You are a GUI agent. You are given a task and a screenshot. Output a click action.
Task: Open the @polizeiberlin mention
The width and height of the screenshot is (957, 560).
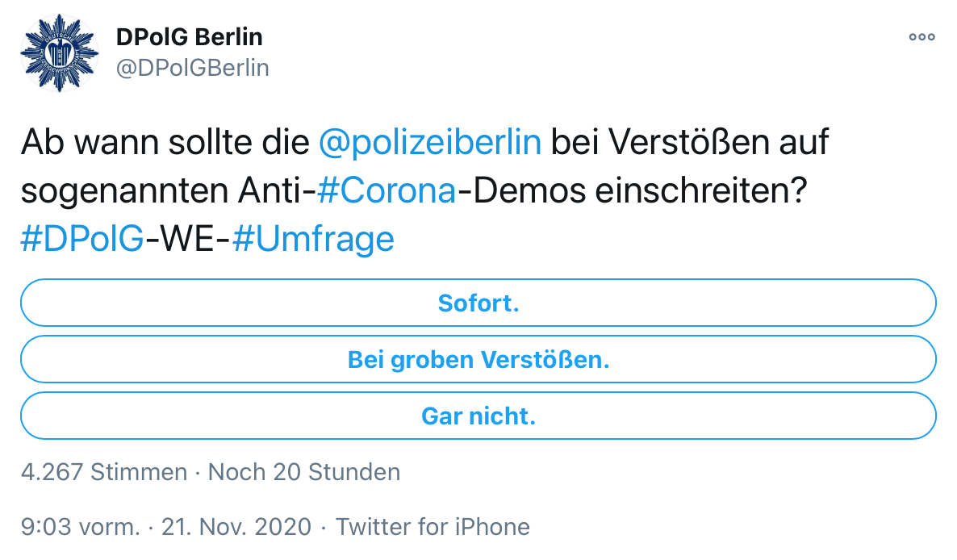pyautogui.click(x=429, y=143)
